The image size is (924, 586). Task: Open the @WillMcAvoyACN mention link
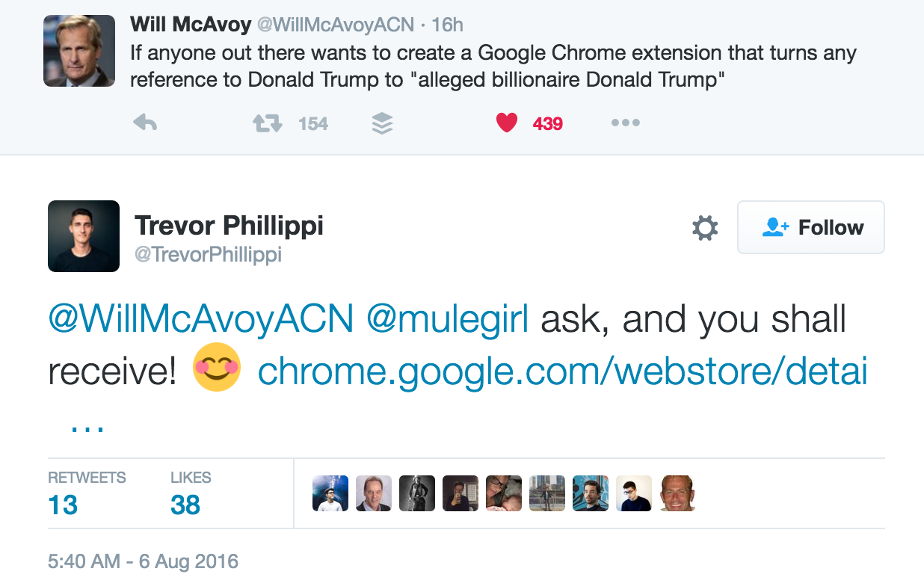(x=201, y=320)
